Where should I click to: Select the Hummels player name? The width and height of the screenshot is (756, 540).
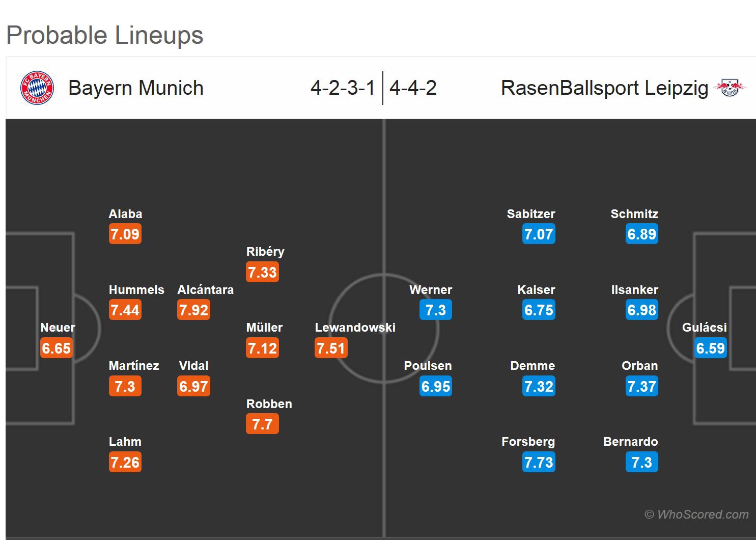(136, 290)
